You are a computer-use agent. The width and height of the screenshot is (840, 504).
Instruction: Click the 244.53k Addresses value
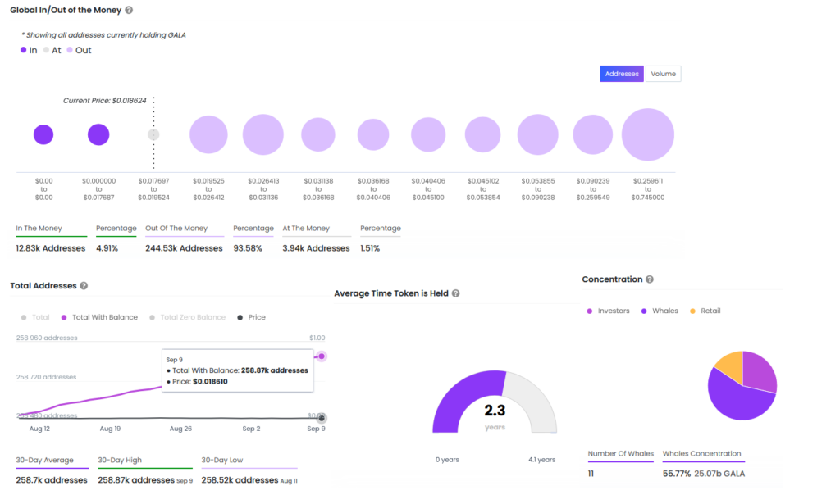coord(184,248)
